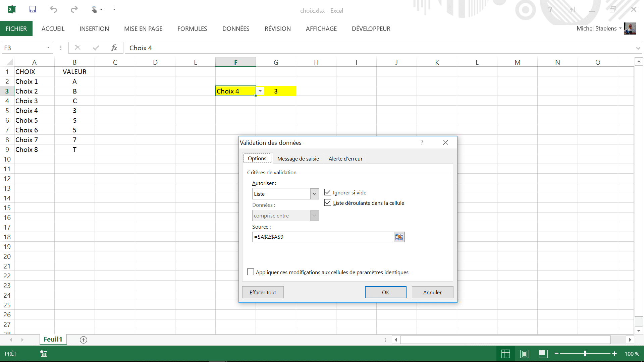Click the Redo arrow icon
644x362 pixels.
tap(74, 9)
